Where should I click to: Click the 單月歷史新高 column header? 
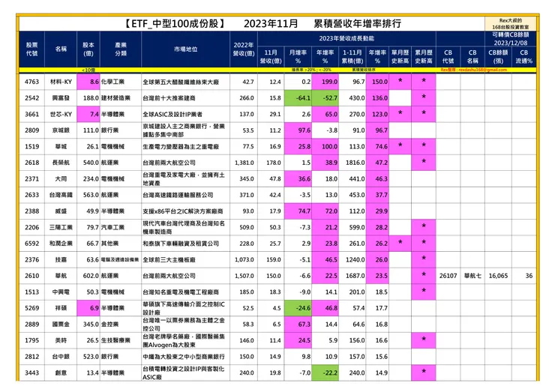click(400, 57)
